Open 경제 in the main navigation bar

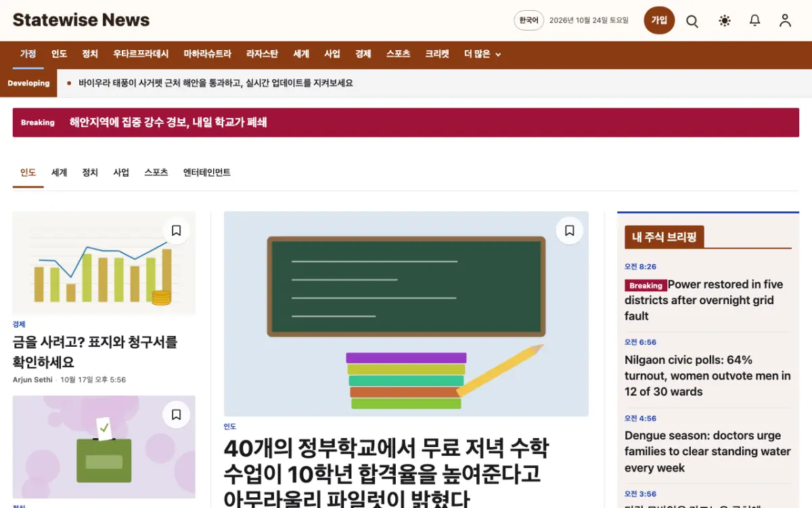point(363,54)
